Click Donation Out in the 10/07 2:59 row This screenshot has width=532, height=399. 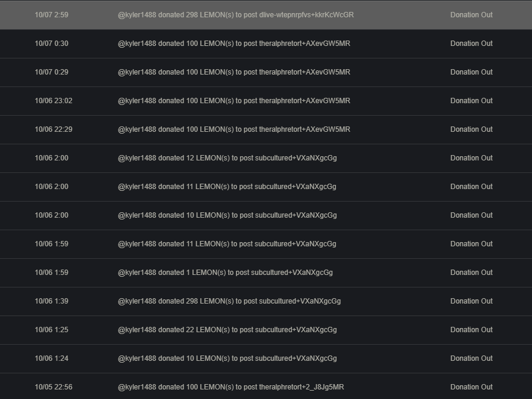tap(471, 15)
